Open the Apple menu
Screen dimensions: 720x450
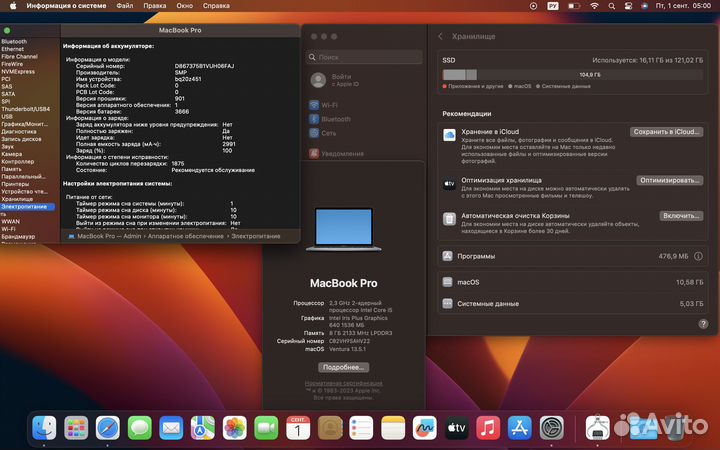coord(12,6)
